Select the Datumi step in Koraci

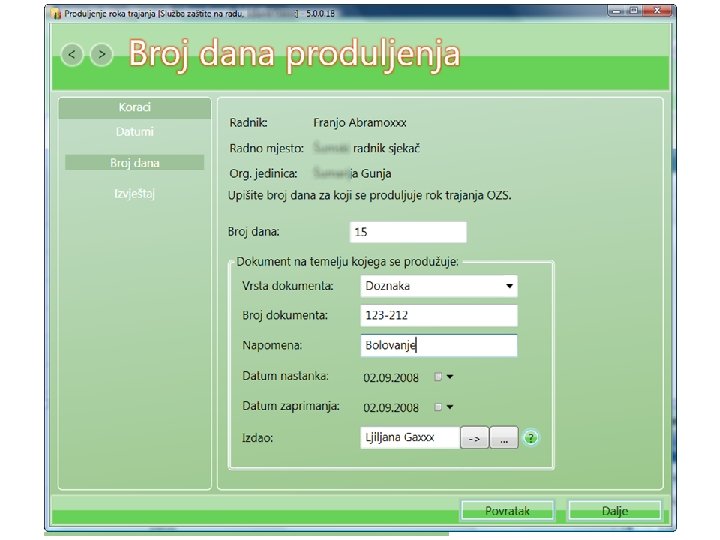point(135,132)
